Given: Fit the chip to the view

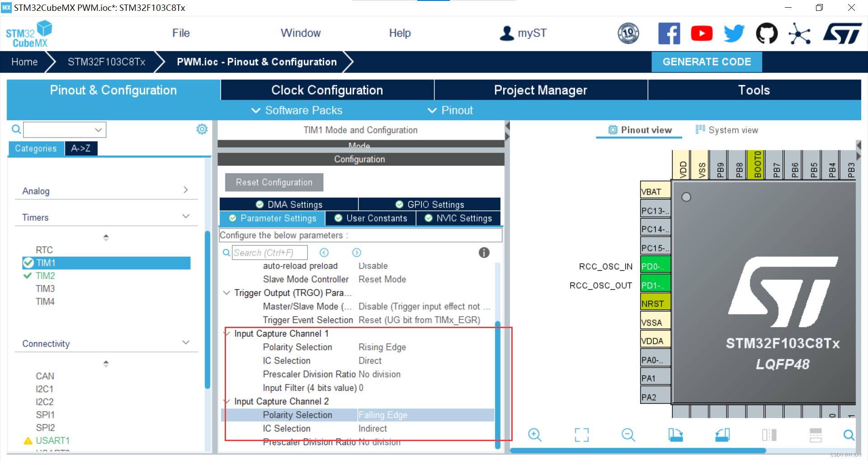Looking at the screenshot, I should pyautogui.click(x=582, y=435).
